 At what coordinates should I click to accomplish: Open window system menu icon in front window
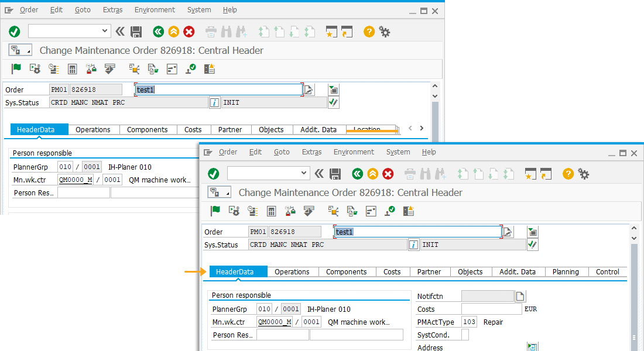point(208,152)
